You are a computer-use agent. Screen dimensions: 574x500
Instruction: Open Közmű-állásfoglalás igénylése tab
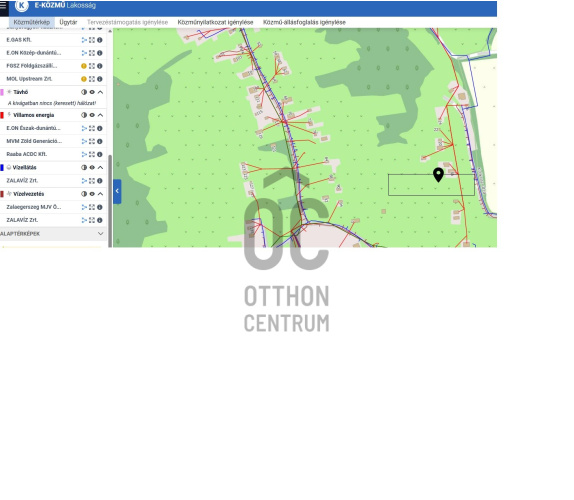(304, 22)
